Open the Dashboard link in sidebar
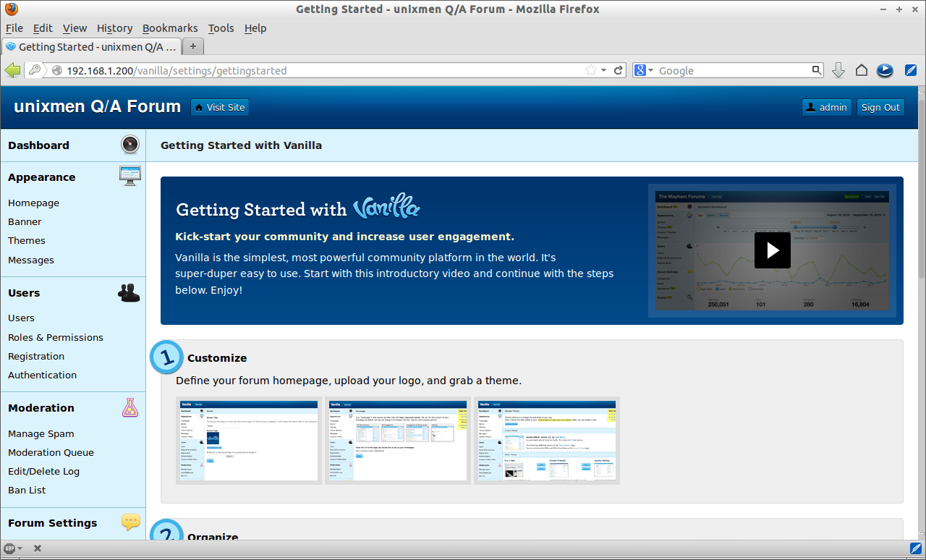The image size is (926, 560). (38, 145)
